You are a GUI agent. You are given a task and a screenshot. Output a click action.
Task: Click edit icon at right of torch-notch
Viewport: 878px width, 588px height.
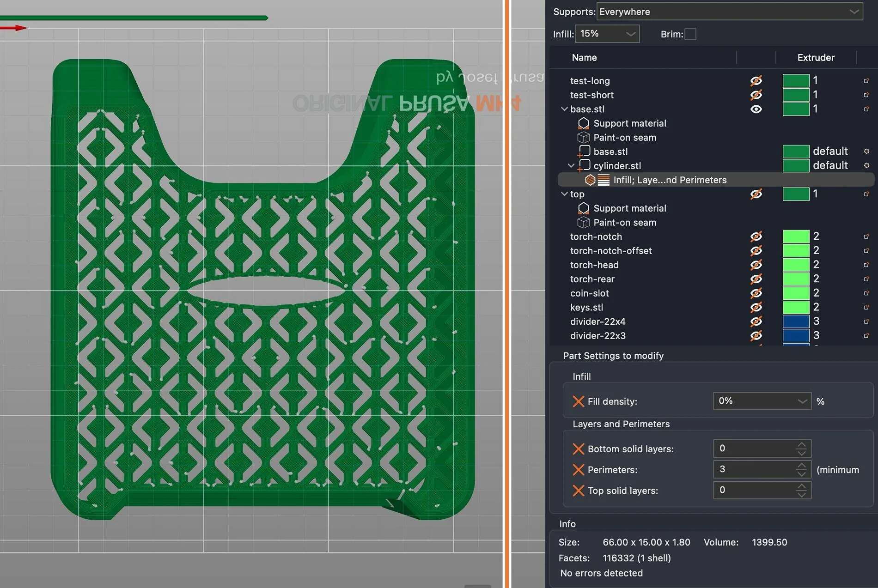pos(866,236)
